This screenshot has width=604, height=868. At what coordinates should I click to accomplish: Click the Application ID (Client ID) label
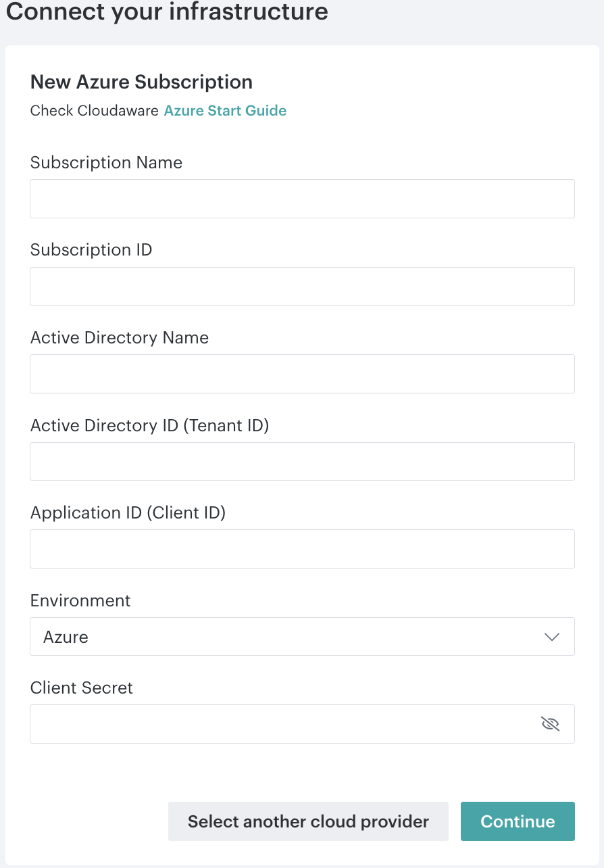[128, 513]
